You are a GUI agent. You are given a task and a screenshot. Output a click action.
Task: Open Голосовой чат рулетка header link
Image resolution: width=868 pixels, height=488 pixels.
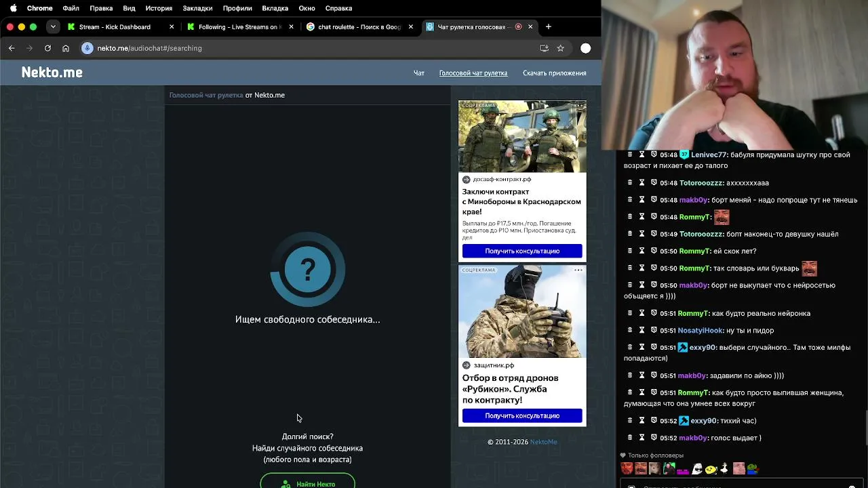point(473,73)
